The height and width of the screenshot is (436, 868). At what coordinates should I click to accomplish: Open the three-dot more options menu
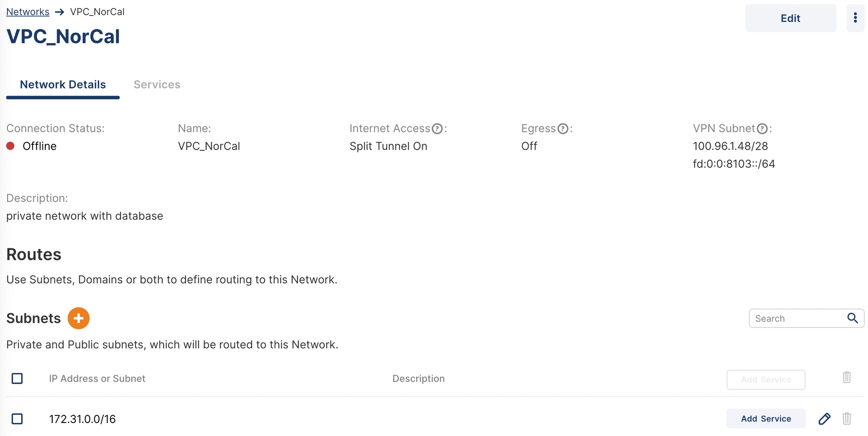point(855,18)
